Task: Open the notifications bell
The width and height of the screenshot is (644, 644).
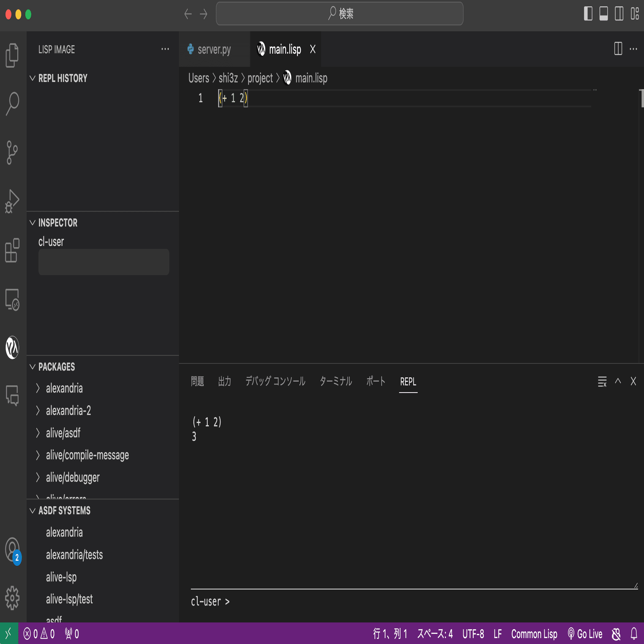Action: [x=634, y=633]
